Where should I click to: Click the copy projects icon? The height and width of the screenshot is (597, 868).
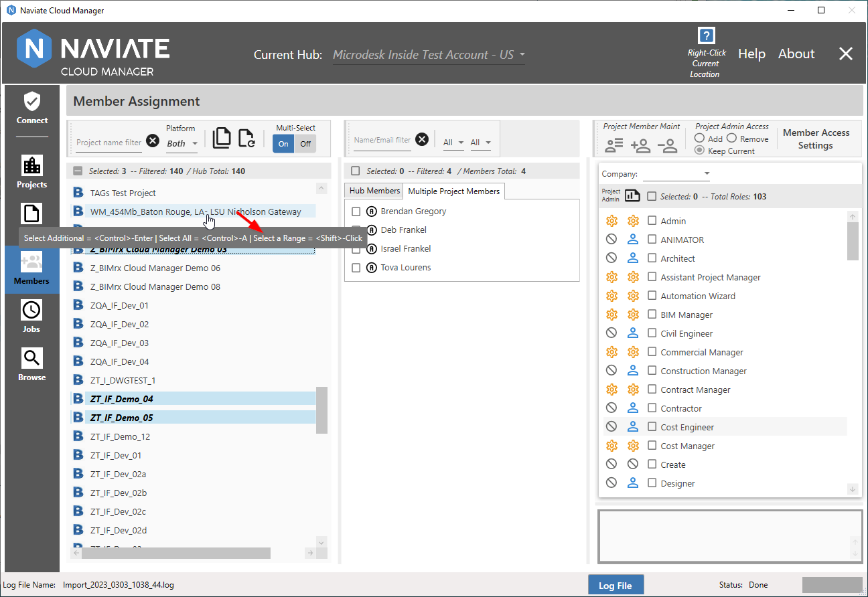tap(222, 137)
